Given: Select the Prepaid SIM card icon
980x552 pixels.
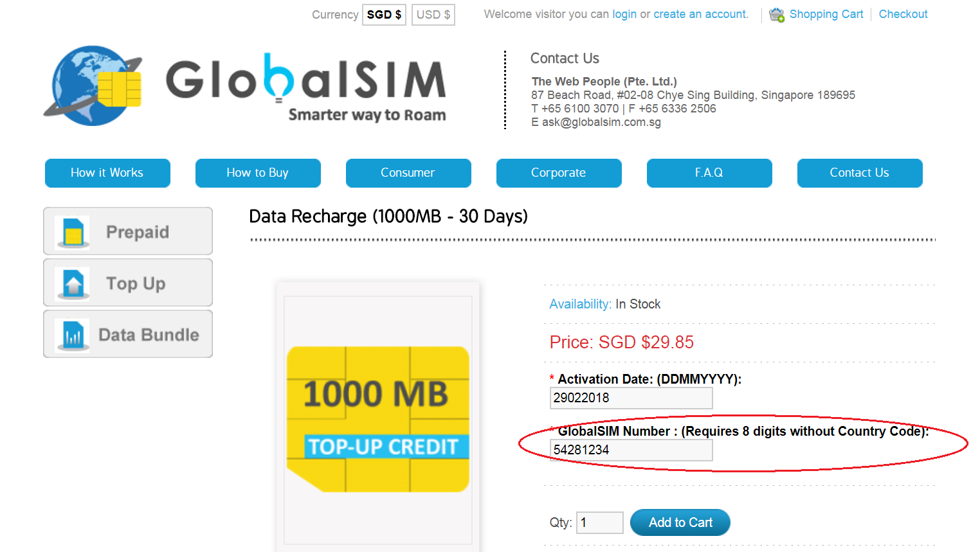Looking at the screenshot, I should pyautogui.click(x=73, y=232).
